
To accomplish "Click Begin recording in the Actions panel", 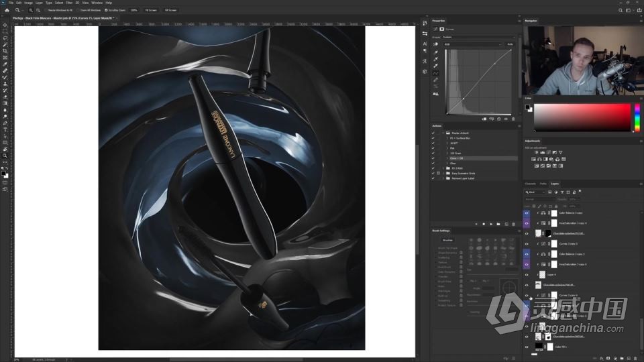I will (484, 224).
